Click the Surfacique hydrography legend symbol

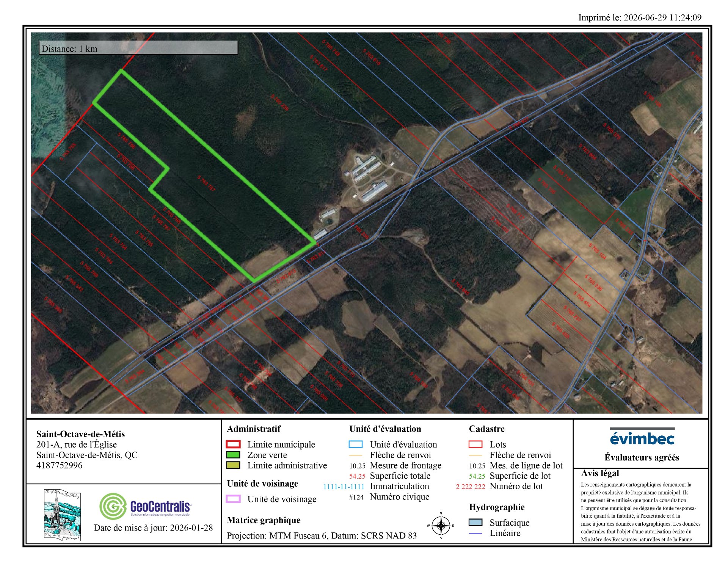tap(475, 522)
